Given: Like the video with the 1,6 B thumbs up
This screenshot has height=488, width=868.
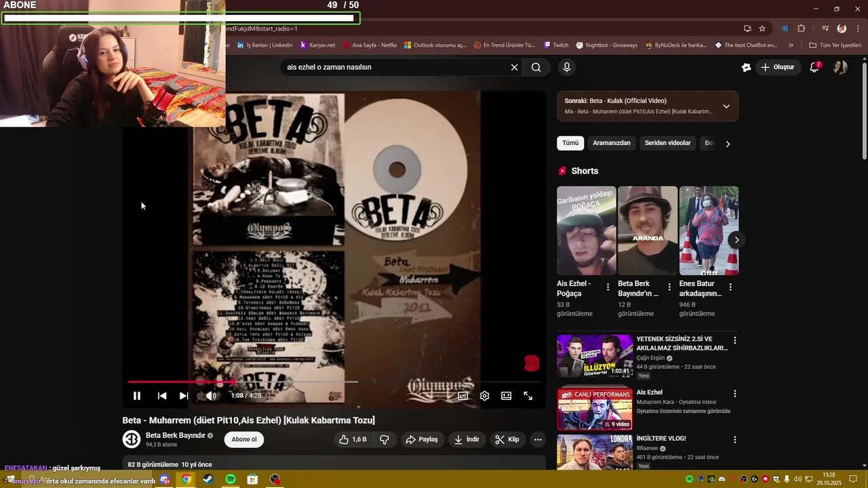Looking at the screenshot, I should coord(353,439).
